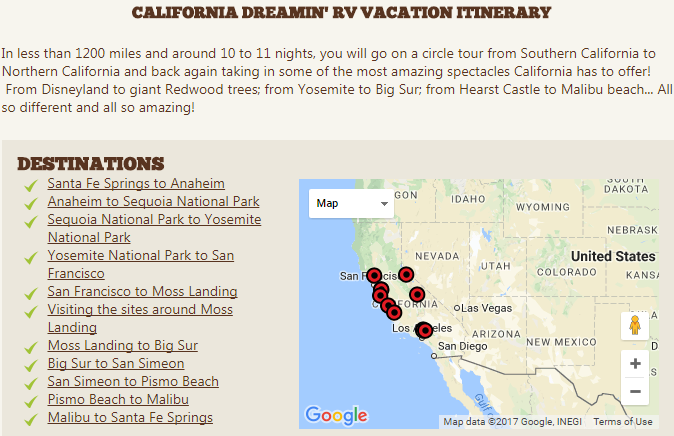Viewport: 674px width, 436px height.
Task: Open Malibu to Santa Fe Springs link
Action: pos(130,418)
